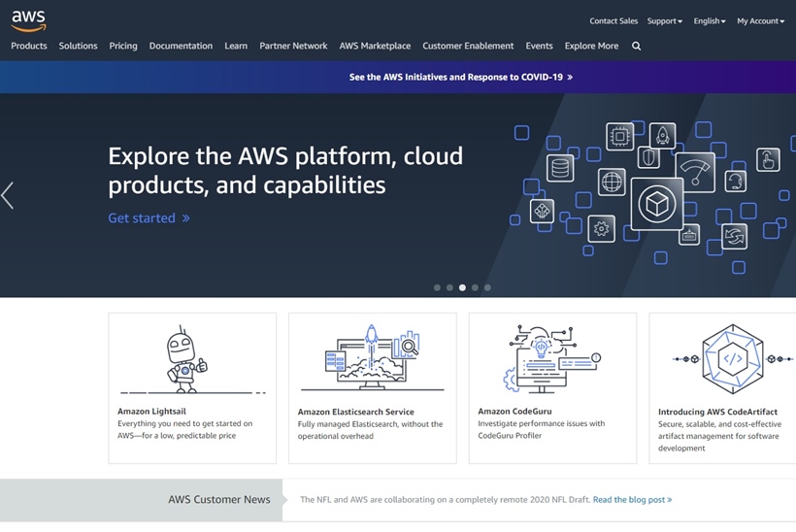
Task: Click 'Fully managed Elasticsearch' description text
Action: [370, 430]
